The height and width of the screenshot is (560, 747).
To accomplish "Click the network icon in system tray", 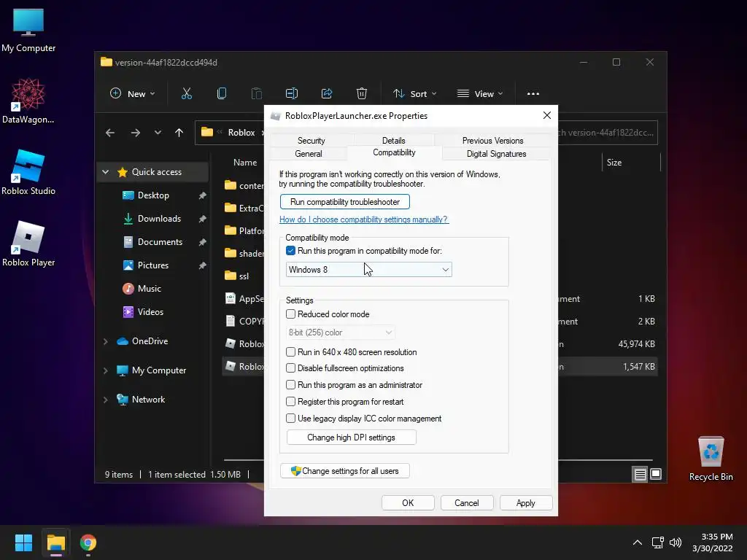I will point(658,542).
